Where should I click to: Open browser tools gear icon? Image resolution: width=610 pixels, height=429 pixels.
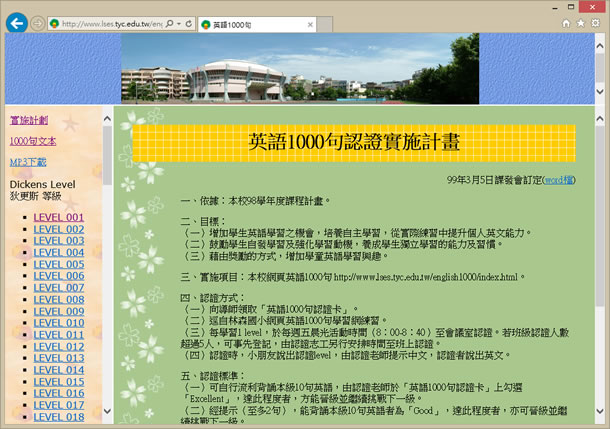click(595, 23)
